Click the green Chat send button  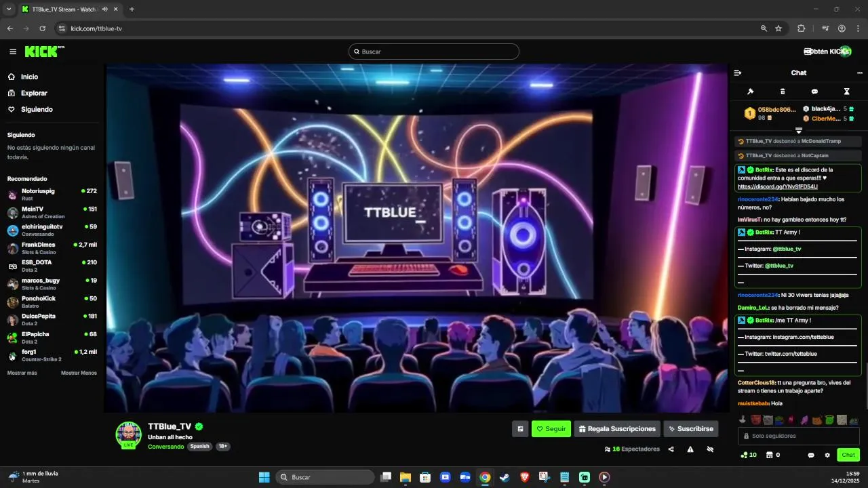pyautogui.click(x=848, y=455)
